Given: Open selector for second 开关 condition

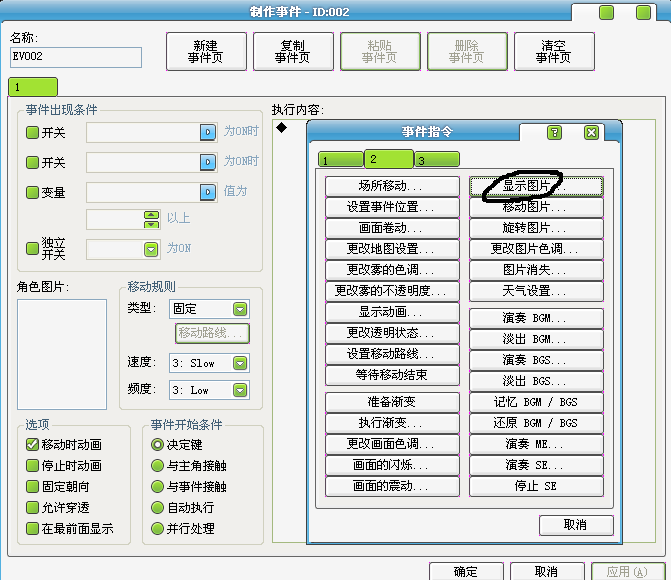Looking at the screenshot, I should (208, 162).
